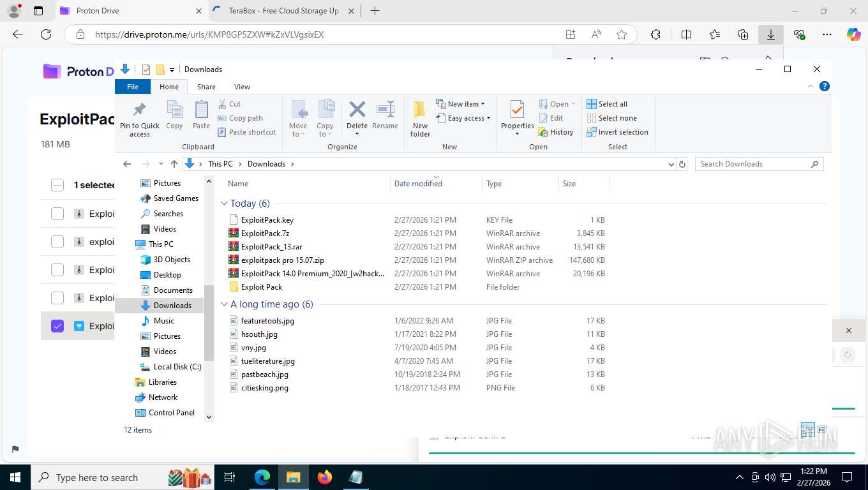Click the Cut command
Image resolution: width=868 pixels, height=490 pixels.
(x=229, y=104)
